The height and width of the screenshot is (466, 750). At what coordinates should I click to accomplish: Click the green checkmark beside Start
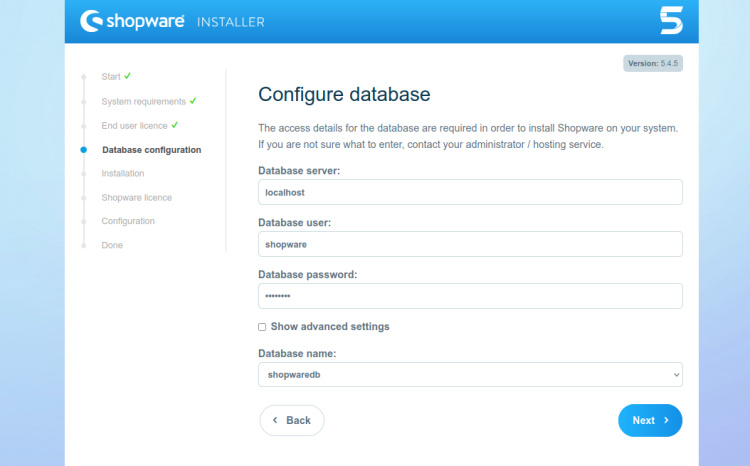[x=128, y=76]
